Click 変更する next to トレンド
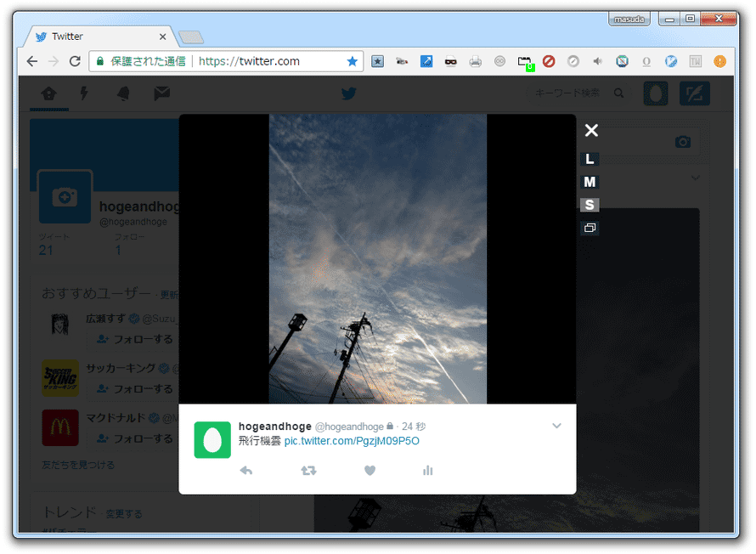 coord(124,514)
